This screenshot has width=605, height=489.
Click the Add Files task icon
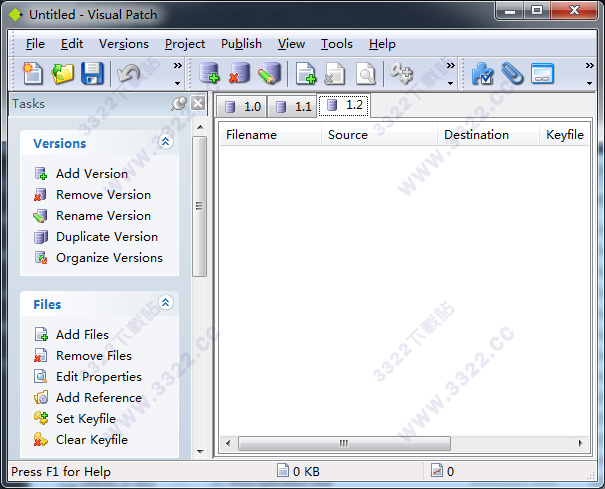click(x=41, y=334)
